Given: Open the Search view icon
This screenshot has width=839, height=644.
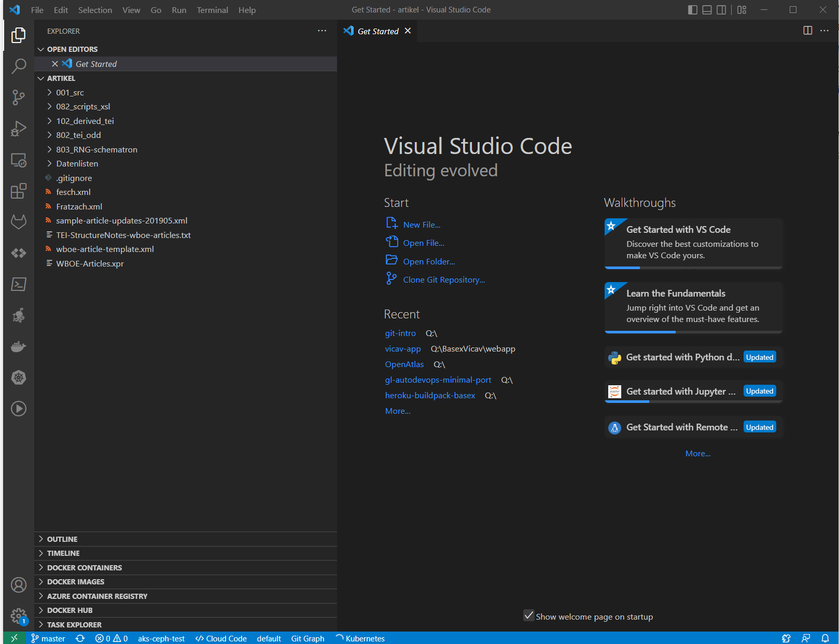Looking at the screenshot, I should [x=19, y=66].
